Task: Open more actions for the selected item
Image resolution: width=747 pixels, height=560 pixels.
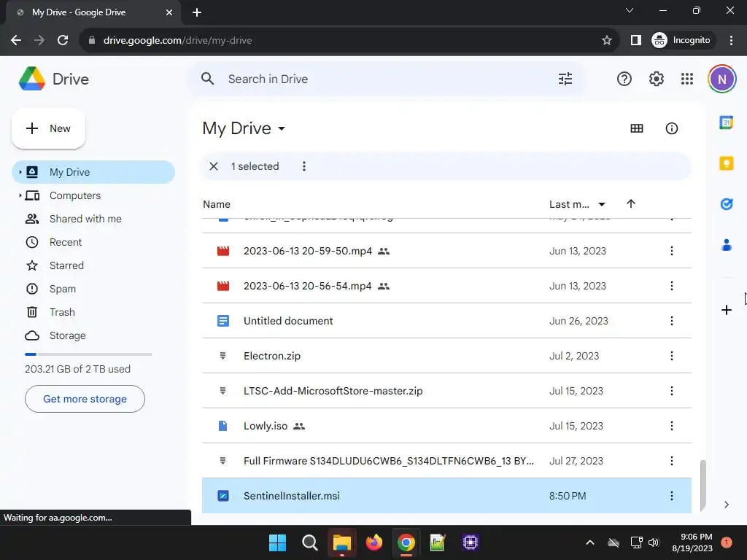Action: point(304,166)
